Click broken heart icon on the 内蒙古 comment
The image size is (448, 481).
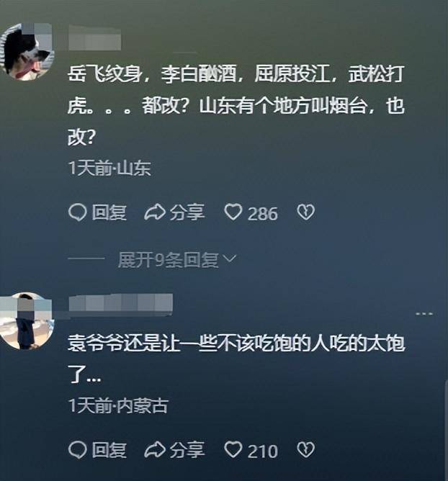305,450
